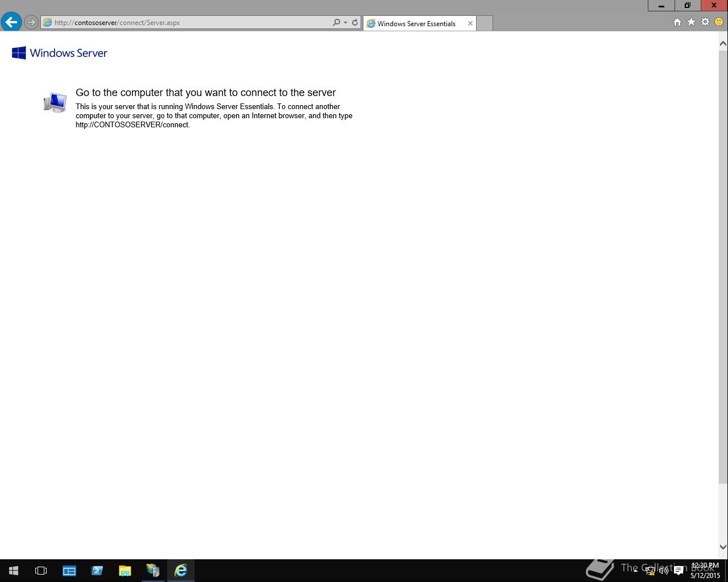Open the Windows Start button
The image size is (728, 582).
pos(14,571)
